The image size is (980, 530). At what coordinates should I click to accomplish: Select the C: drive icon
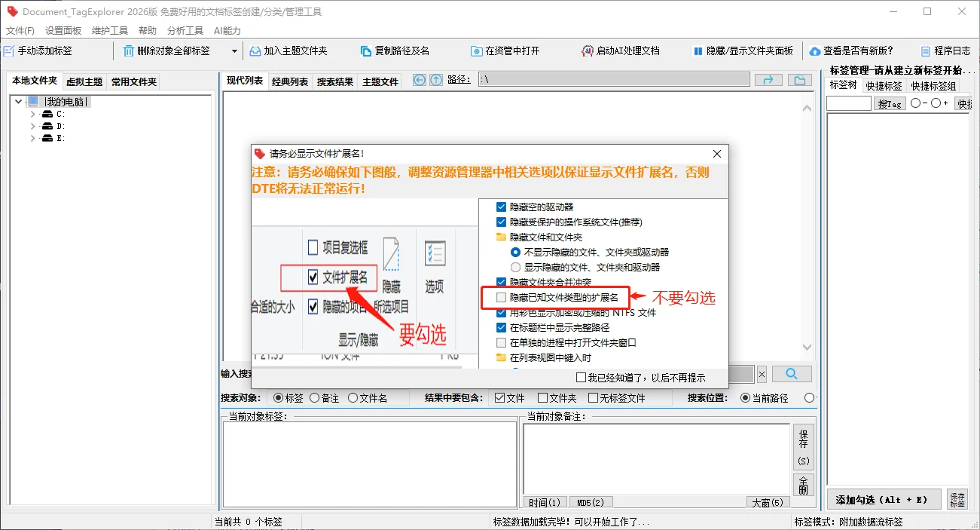point(47,114)
